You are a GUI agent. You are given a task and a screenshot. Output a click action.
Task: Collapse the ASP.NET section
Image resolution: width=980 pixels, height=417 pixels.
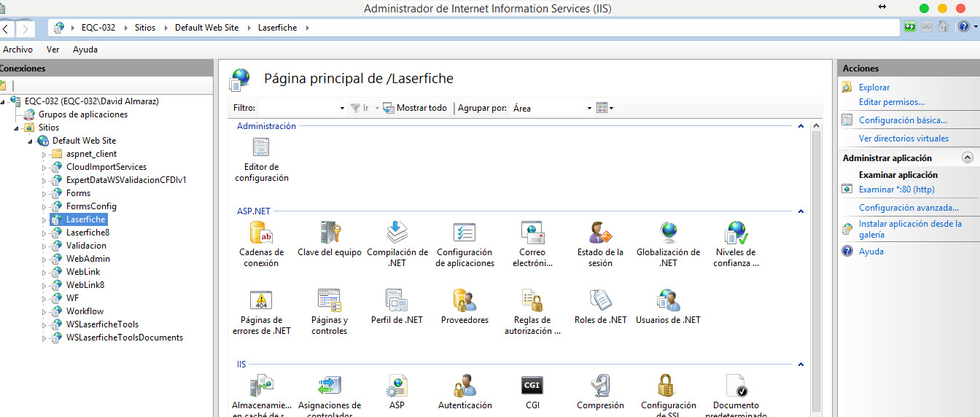[x=801, y=211]
